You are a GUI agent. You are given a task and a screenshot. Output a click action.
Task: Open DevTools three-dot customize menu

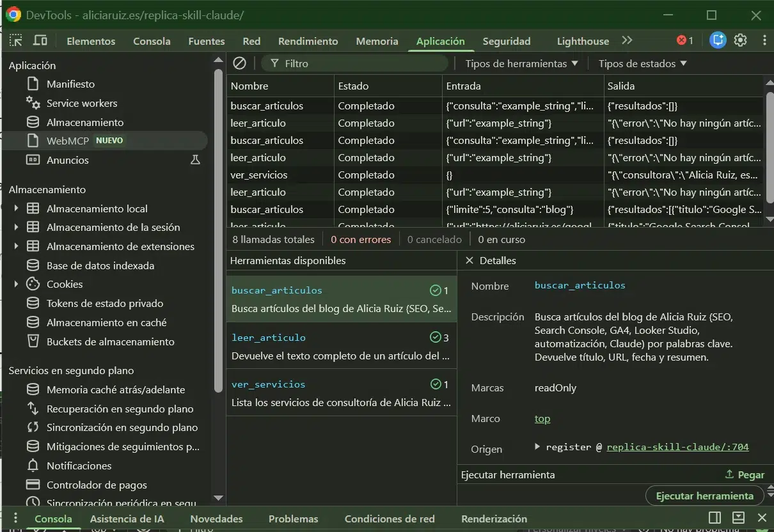tap(764, 40)
